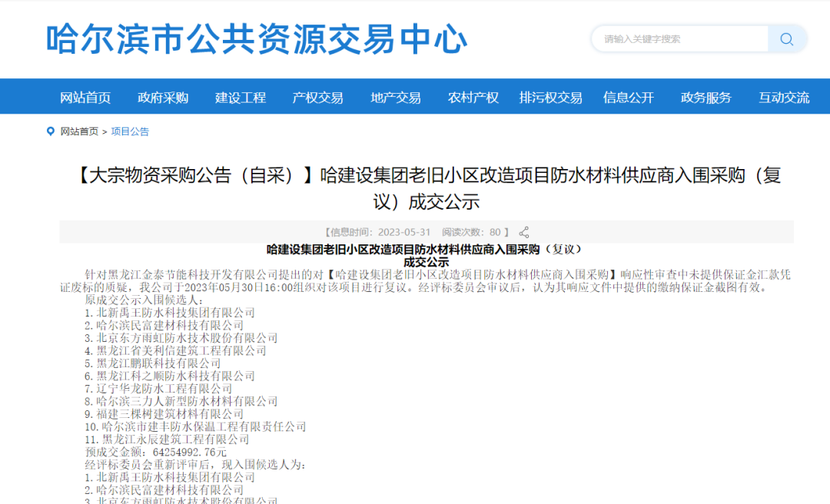Viewport: 830px width, 504px height.
Task: Click the 信息时间：2023-05-31 text
Action: 377,232
